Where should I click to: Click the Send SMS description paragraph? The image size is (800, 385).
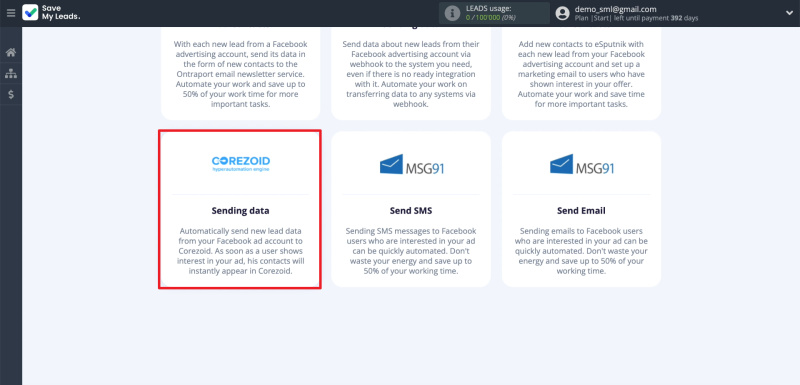click(x=411, y=251)
